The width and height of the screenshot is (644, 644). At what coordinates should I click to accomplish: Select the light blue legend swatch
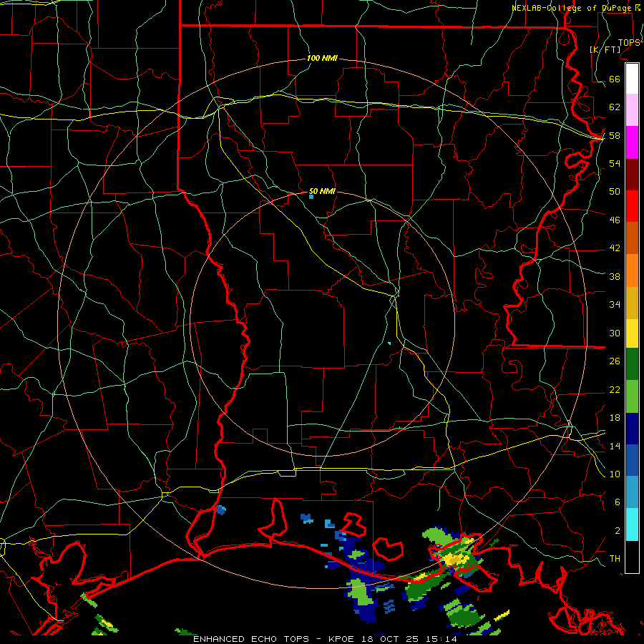pos(632,492)
